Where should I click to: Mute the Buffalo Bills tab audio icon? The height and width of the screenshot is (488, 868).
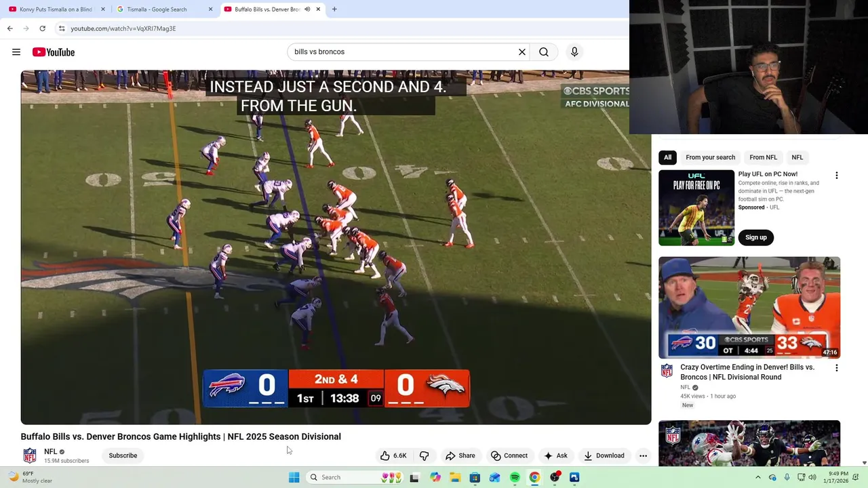tap(307, 9)
